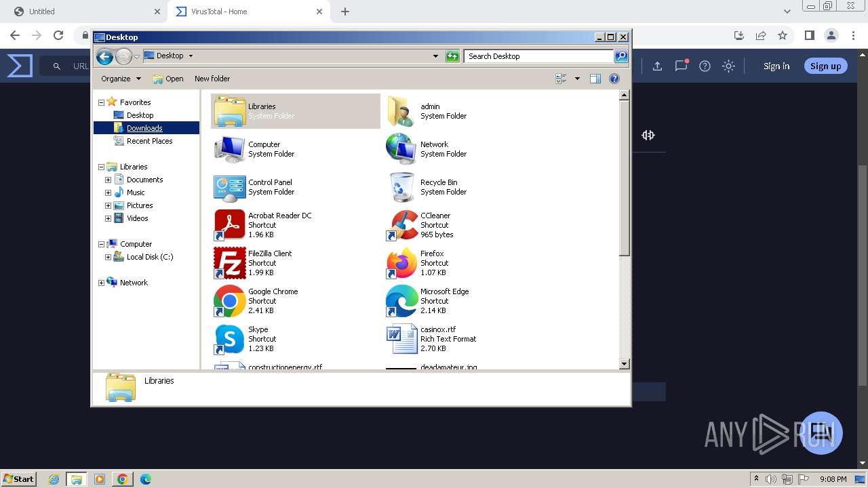Click the Explorer back arrow button

pos(104,56)
